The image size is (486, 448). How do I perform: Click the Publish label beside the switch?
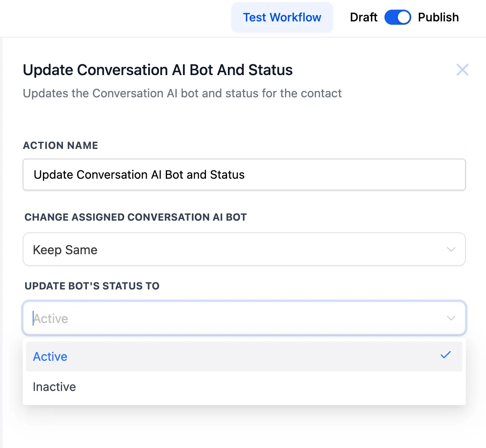438,18
